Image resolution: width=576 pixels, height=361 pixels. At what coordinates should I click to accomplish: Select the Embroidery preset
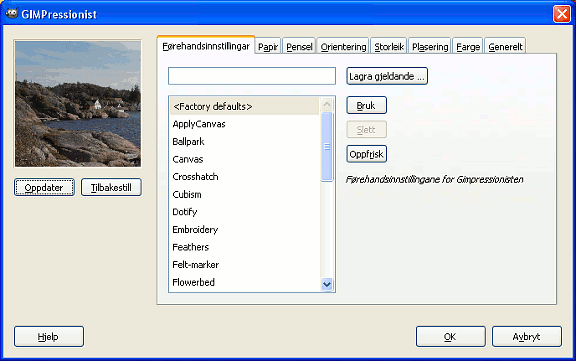[244, 230]
